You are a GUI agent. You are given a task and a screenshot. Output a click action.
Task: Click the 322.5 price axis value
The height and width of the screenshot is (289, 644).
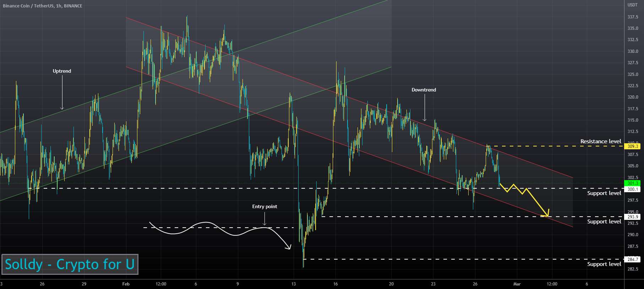click(x=633, y=86)
